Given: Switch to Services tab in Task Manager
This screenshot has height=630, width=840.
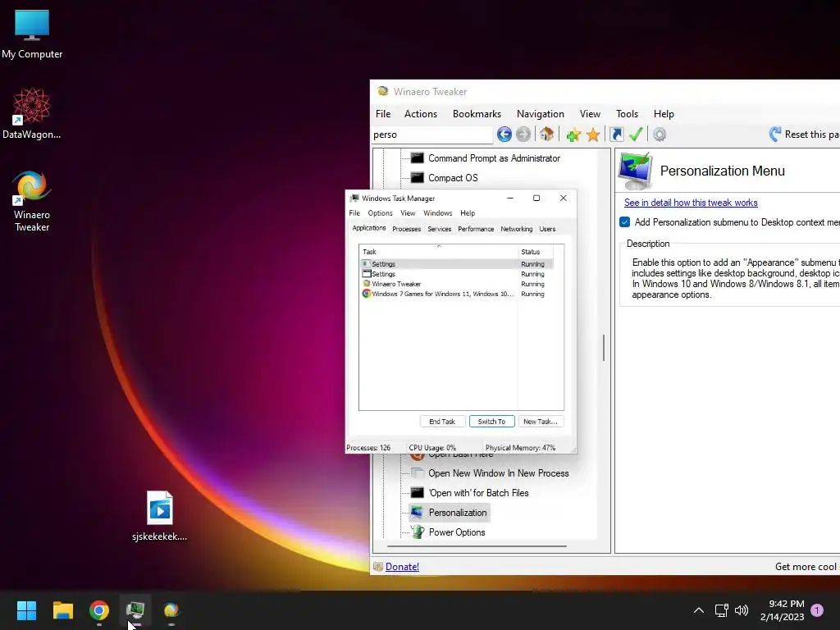Looking at the screenshot, I should point(440,229).
